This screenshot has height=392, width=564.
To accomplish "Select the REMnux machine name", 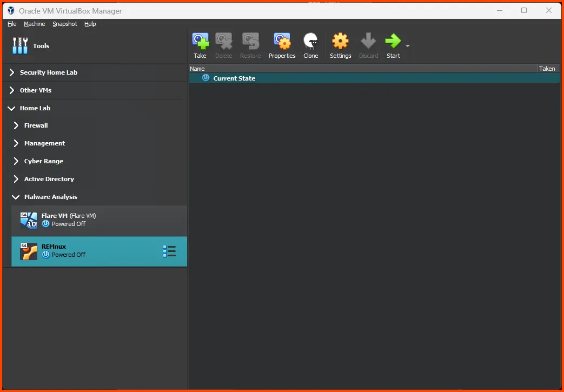I will (x=54, y=247).
